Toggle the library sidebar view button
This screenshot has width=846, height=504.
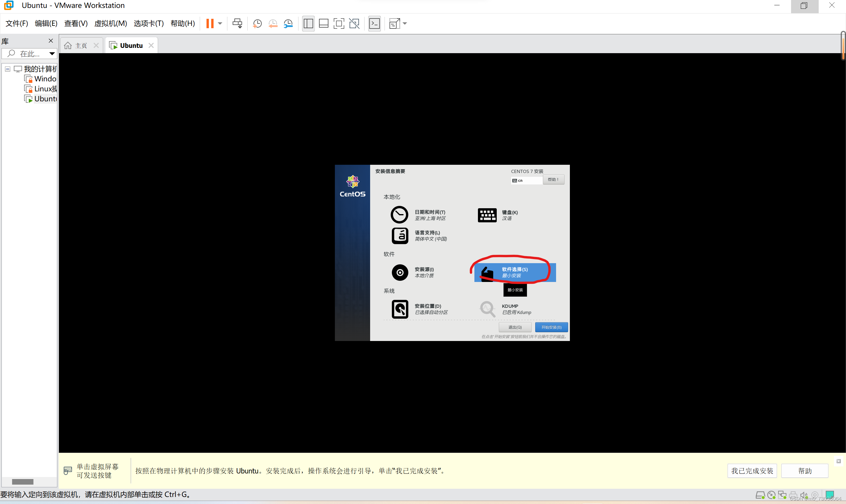[x=308, y=23]
